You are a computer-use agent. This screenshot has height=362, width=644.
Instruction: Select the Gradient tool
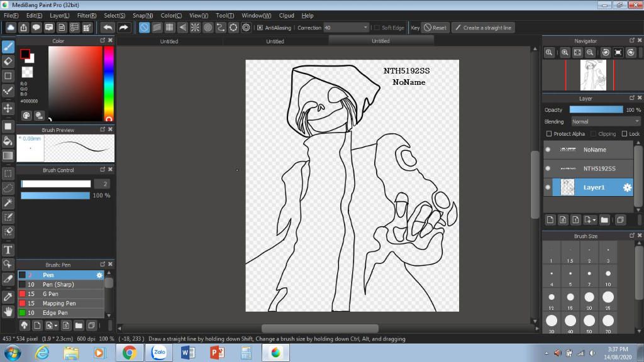click(x=8, y=156)
